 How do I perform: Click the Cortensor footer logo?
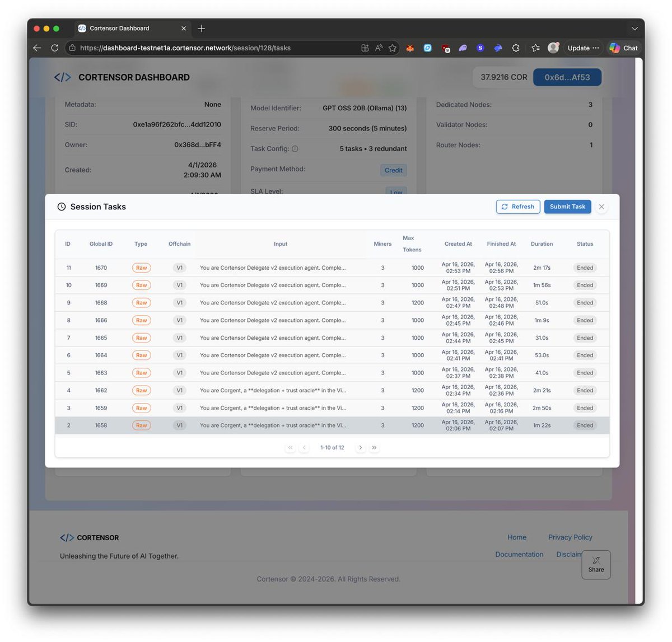click(90, 538)
